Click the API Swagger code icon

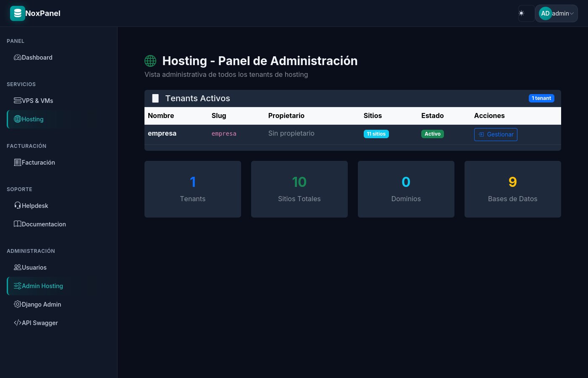[x=18, y=323]
